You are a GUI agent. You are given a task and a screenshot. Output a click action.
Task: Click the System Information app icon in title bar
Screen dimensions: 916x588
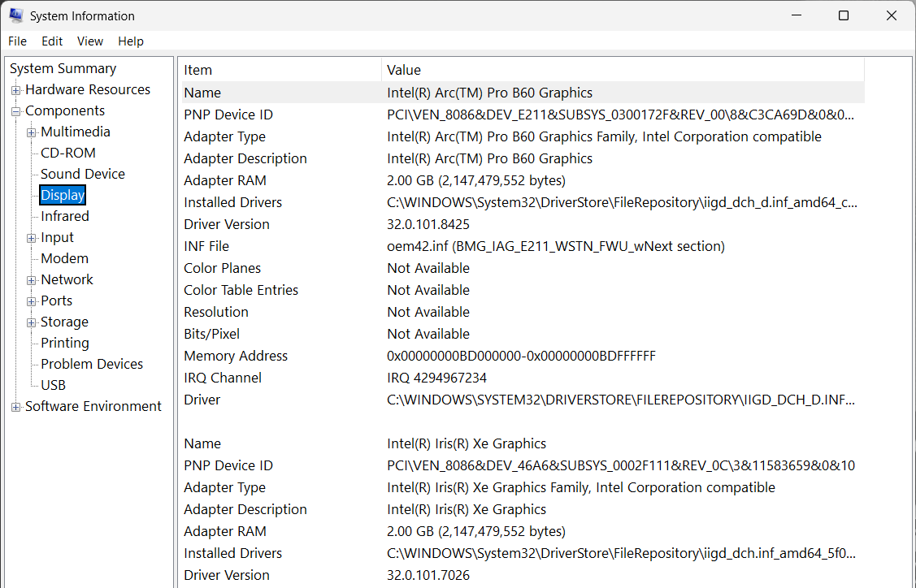click(x=15, y=15)
